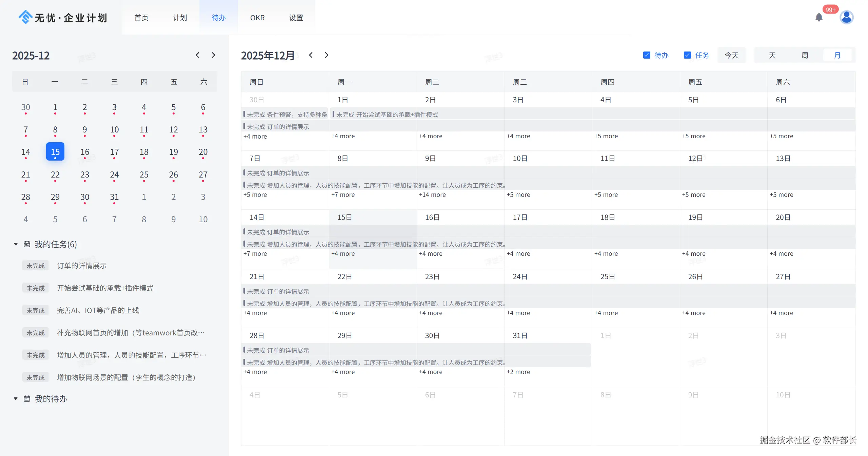
Task: Click the 无忧企业计划 logo icon
Action: pos(25,17)
